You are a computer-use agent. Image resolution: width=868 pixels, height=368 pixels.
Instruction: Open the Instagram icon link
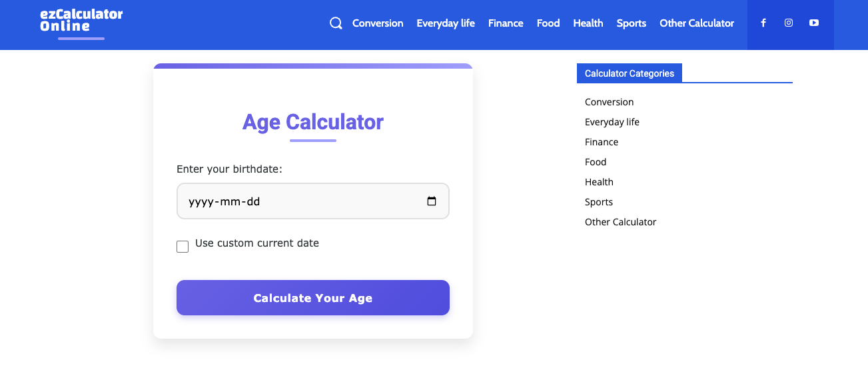pos(789,23)
